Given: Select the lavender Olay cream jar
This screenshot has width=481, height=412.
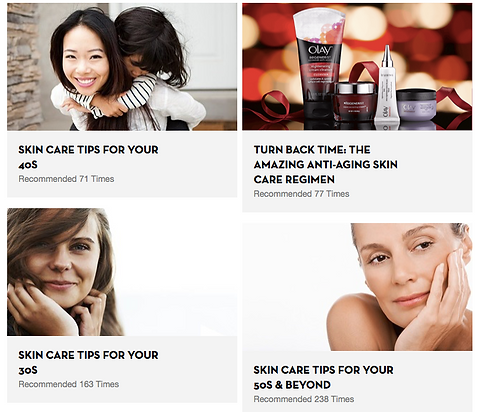Looking at the screenshot, I should (416, 105).
